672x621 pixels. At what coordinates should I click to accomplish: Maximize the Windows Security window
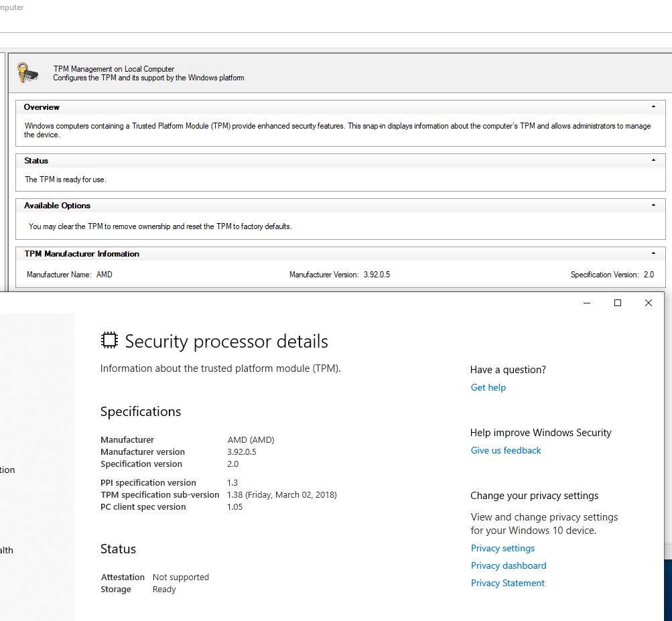pyautogui.click(x=618, y=303)
